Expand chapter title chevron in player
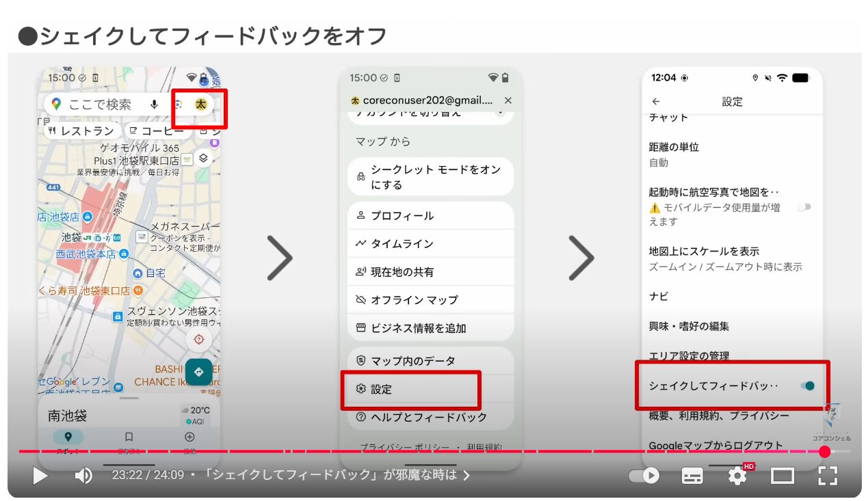The image size is (868, 501). (x=467, y=475)
